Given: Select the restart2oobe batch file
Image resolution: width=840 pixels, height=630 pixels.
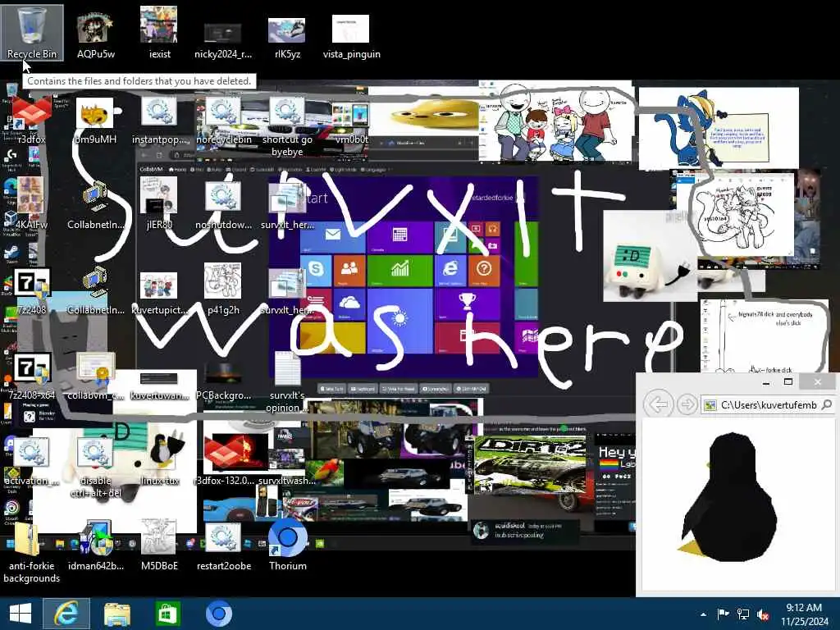Looking at the screenshot, I should pyautogui.click(x=223, y=546).
